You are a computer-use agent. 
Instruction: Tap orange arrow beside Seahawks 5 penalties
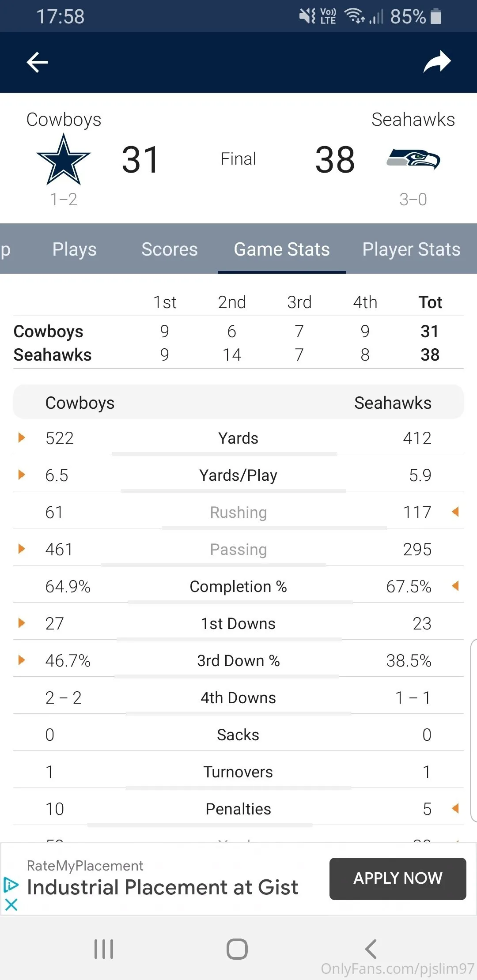(455, 809)
